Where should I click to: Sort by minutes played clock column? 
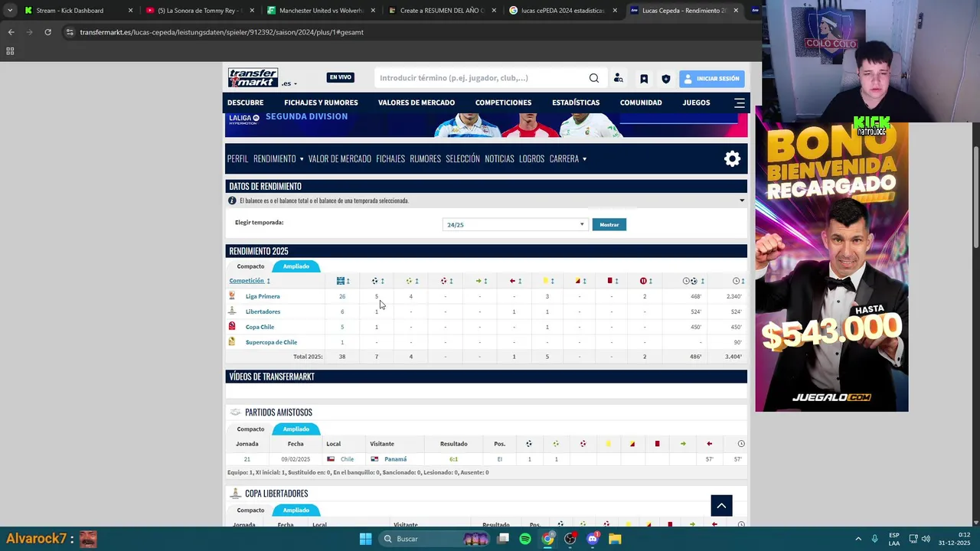738,281
